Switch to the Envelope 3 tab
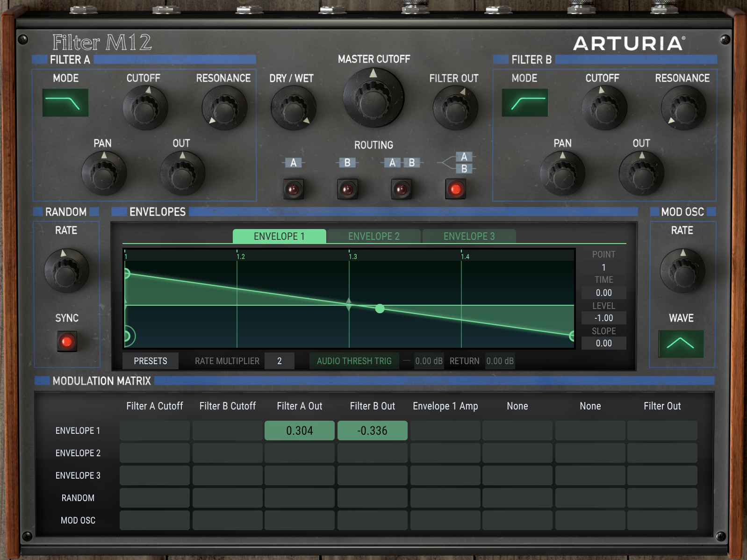This screenshot has height=560, width=747. 469,236
